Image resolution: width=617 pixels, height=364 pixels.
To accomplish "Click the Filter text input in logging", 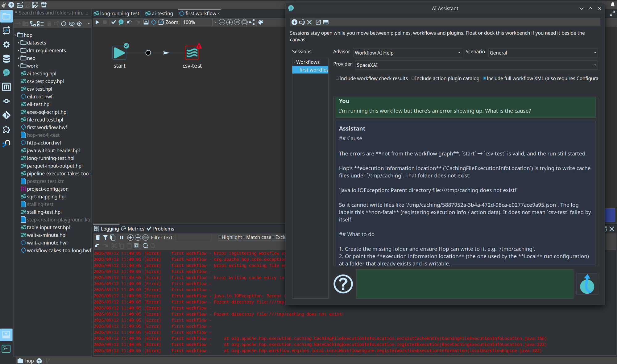I will point(193,238).
